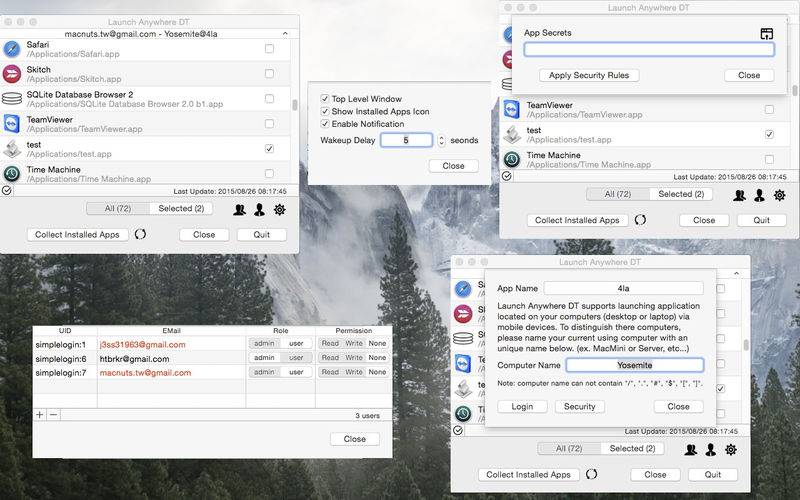
Task: Focus the App Secrets input field
Action: (649, 49)
